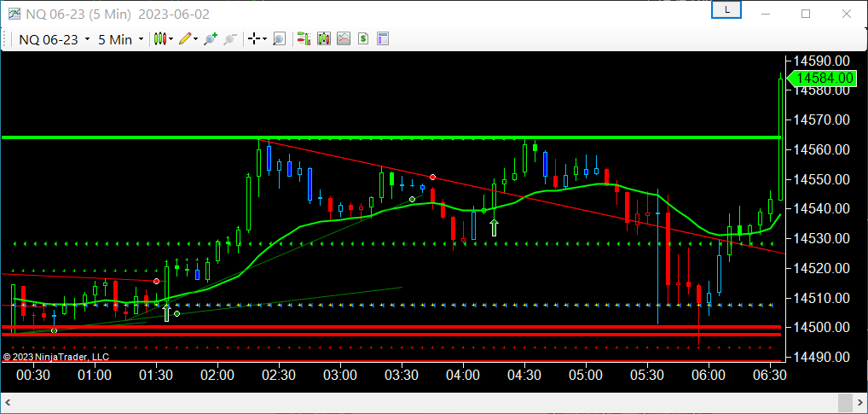Expand the drawing tools dropdown arrow
The image size is (868, 414).
coord(196,39)
